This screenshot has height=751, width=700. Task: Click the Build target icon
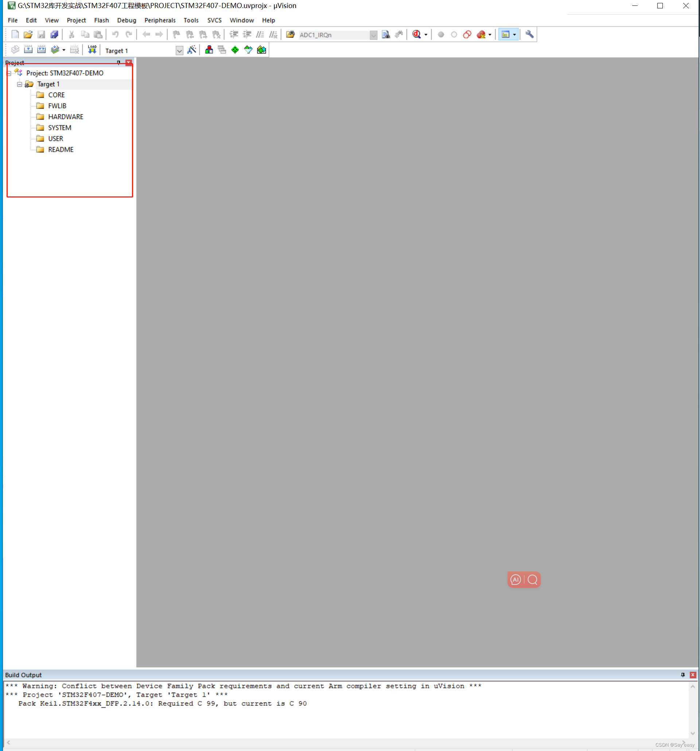tap(28, 50)
